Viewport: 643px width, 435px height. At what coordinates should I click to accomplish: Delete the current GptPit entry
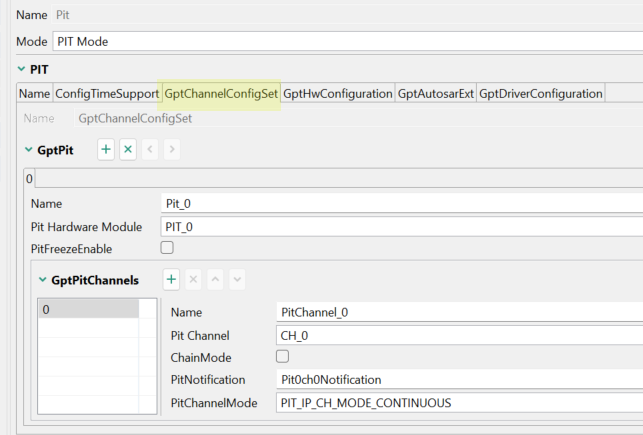pyautogui.click(x=128, y=149)
